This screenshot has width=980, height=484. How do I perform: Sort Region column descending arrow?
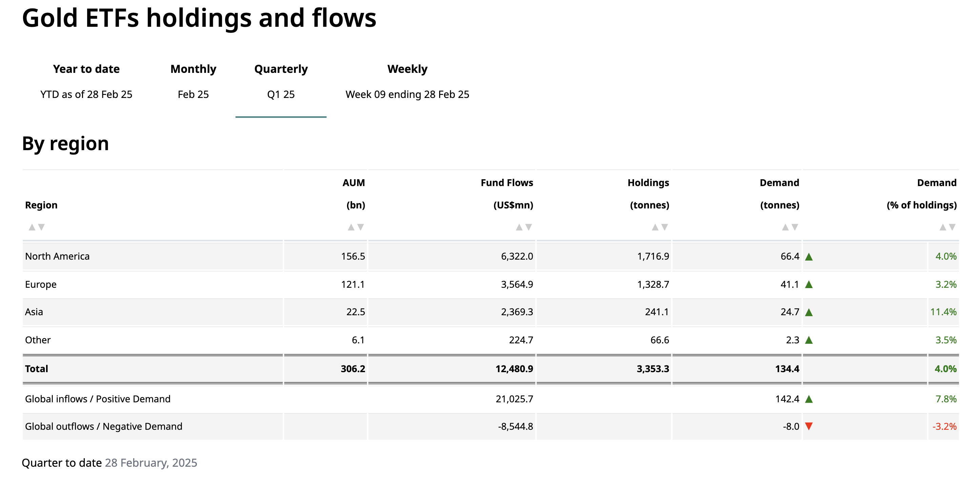pyautogui.click(x=41, y=227)
